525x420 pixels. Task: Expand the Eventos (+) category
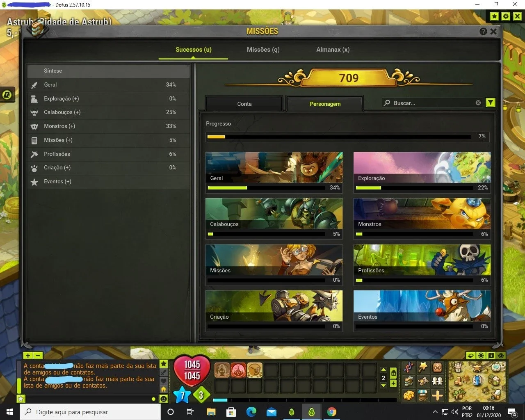(x=108, y=181)
